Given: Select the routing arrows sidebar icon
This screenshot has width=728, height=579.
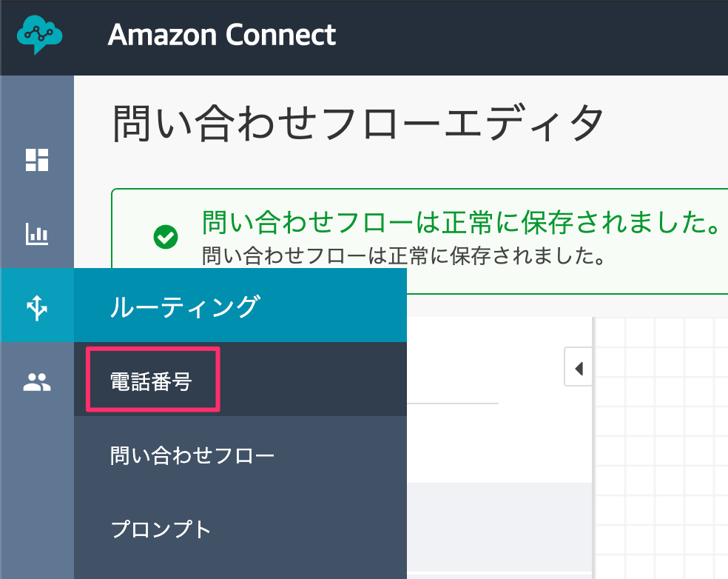Looking at the screenshot, I should [x=37, y=307].
